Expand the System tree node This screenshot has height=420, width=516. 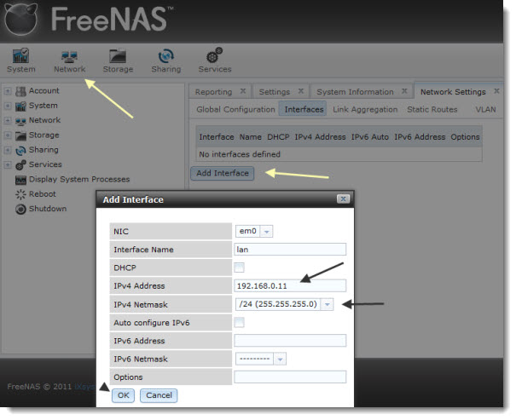pyautogui.click(x=8, y=106)
